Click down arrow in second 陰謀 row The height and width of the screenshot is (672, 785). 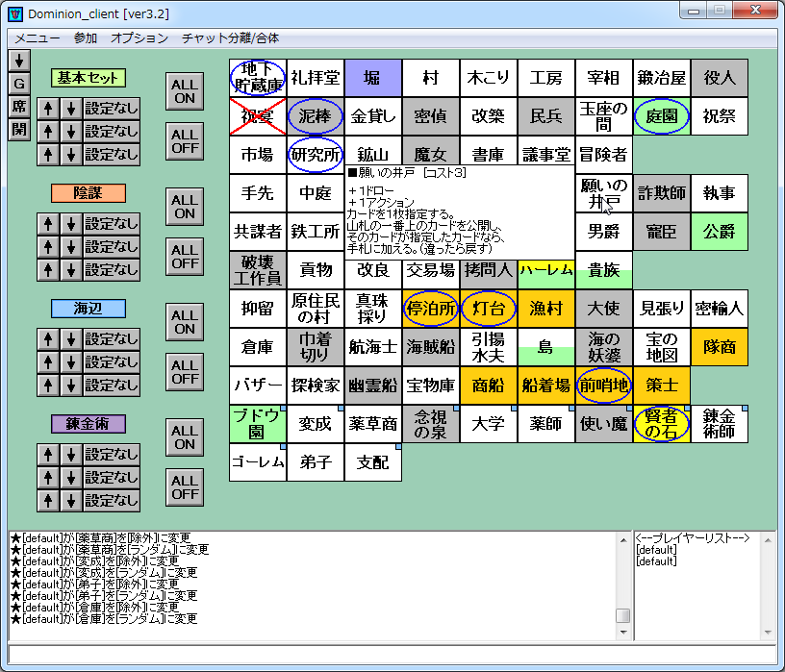(71, 247)
